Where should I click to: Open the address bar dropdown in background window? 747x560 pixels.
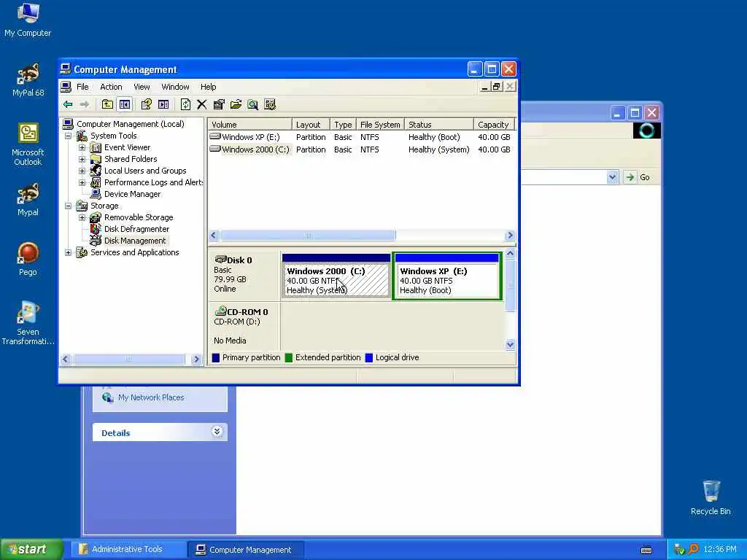(612, 178)
